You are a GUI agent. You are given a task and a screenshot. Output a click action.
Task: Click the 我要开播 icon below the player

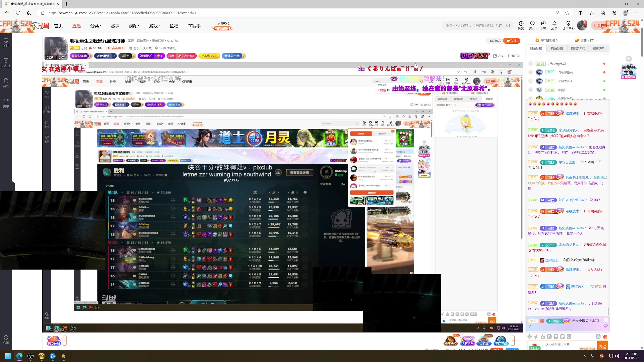click(54, 340)
